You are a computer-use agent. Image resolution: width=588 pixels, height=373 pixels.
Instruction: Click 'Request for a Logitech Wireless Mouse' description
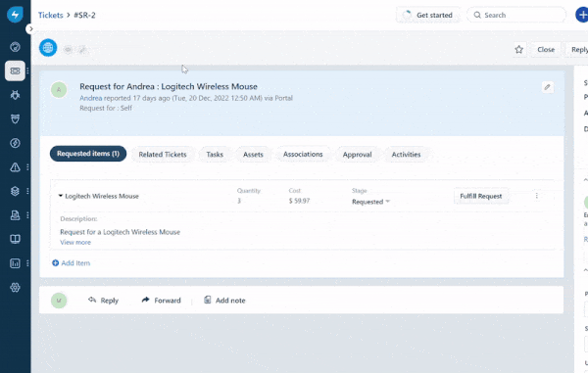(120, 232)
